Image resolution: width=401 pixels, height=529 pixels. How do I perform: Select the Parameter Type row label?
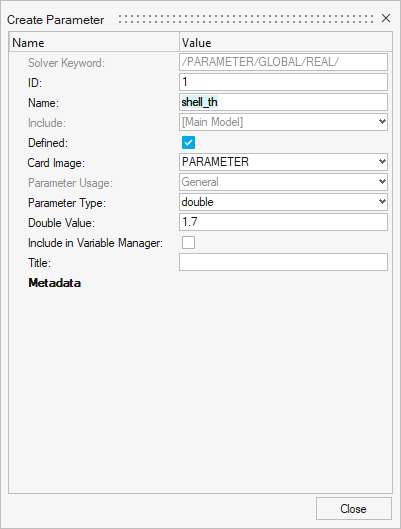coord(67,203)
